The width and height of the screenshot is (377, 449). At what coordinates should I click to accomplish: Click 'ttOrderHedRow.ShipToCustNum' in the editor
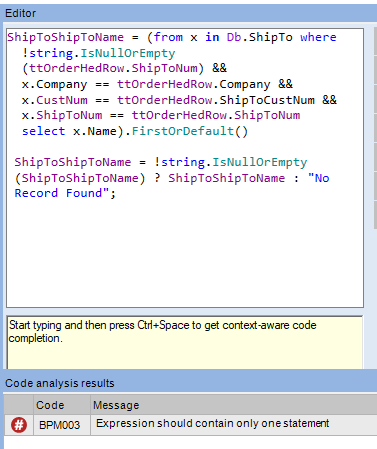pyautogui.click(x=216, y=100)
